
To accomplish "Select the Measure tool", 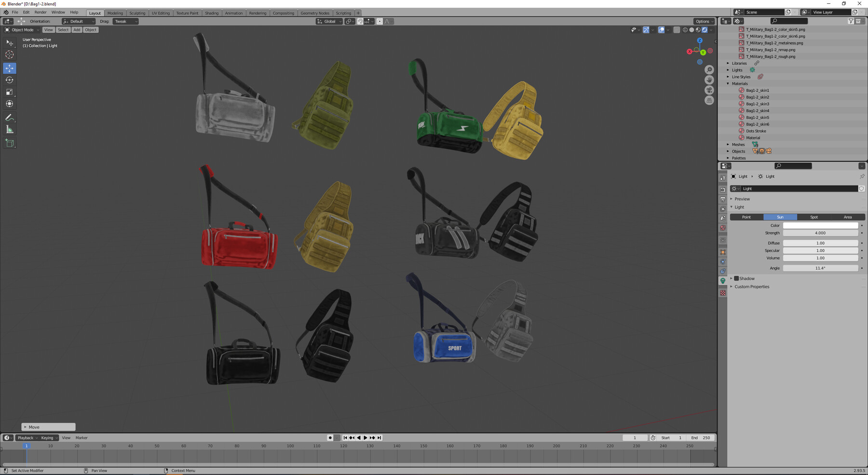I will (x=10, y=129).
